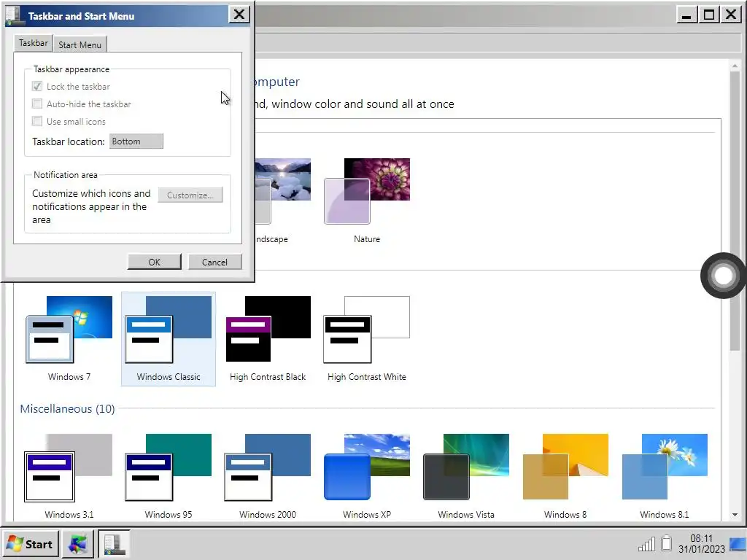This screenshot has height=560, width=747.
Task: Minimize the Personalization window
Action: [x=686, y=15]
